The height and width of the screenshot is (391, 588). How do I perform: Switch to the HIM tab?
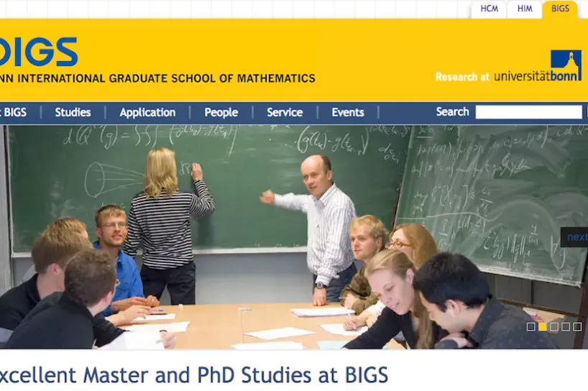[x=525, y=9]
